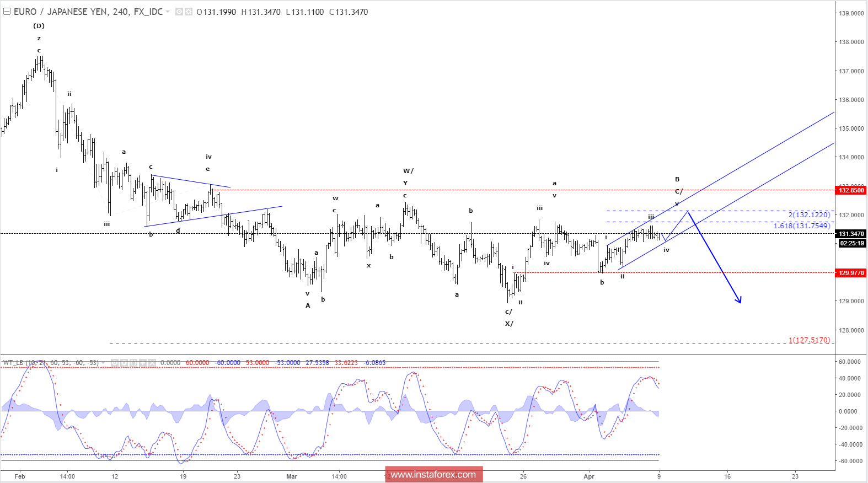Click the WT_LB indicator name label
868x483 pixels.
(x=51, y=363)
